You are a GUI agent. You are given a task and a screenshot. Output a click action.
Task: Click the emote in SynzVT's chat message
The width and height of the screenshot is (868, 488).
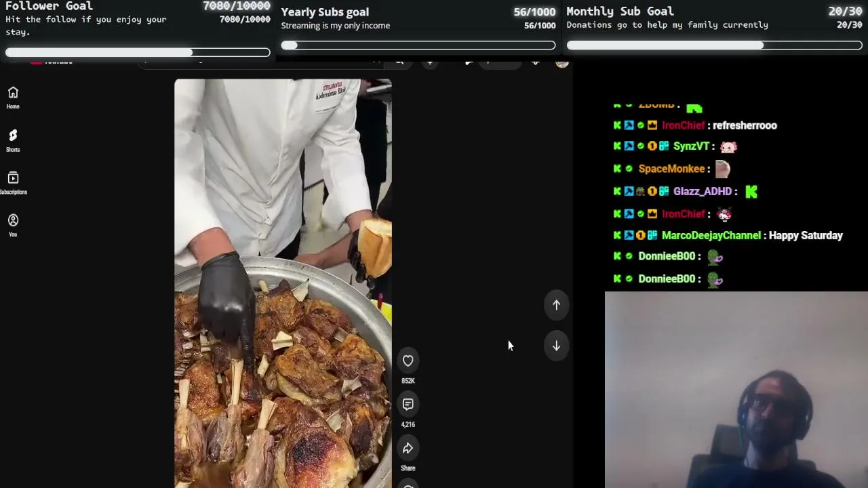[x=728, y=146]
